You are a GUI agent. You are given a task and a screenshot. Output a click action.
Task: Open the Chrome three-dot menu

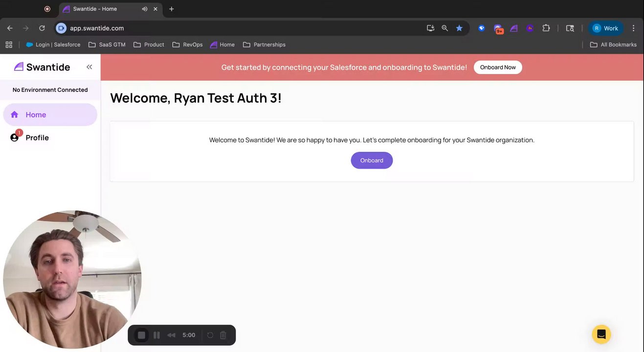pyautogui.click(x=633, y=28)
